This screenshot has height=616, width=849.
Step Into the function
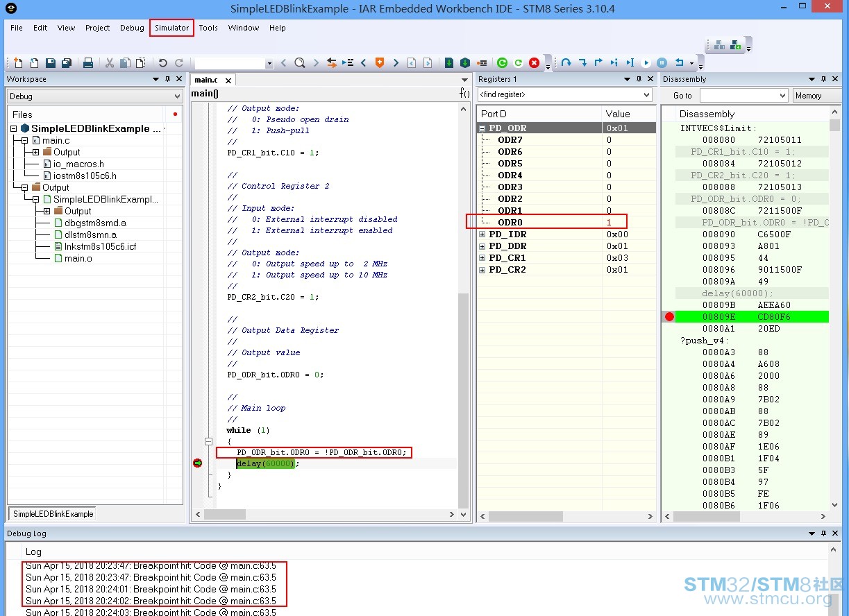click(582, 63)
